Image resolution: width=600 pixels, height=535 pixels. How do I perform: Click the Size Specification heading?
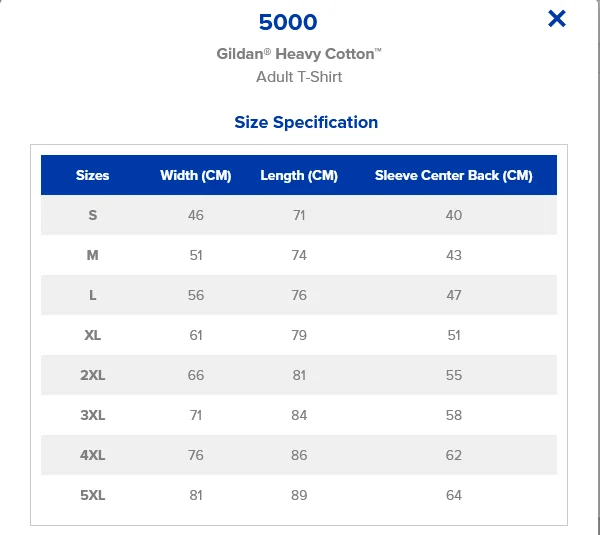306,122
